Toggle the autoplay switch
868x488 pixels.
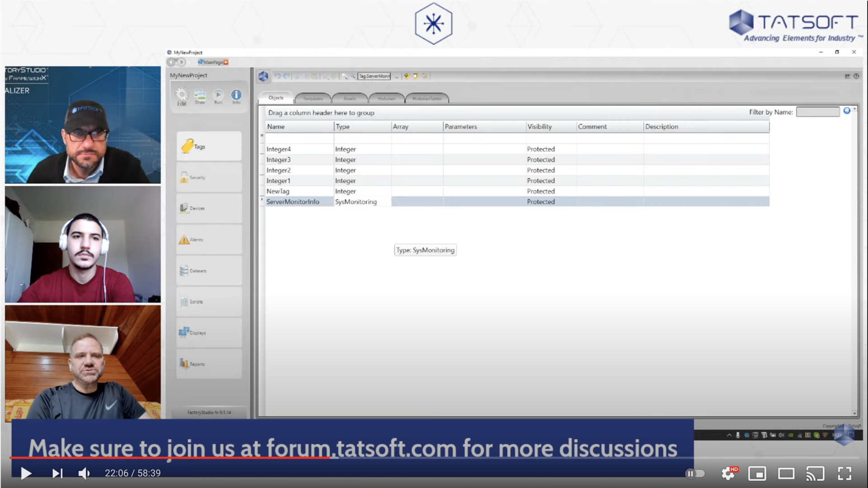pos(695,474)
